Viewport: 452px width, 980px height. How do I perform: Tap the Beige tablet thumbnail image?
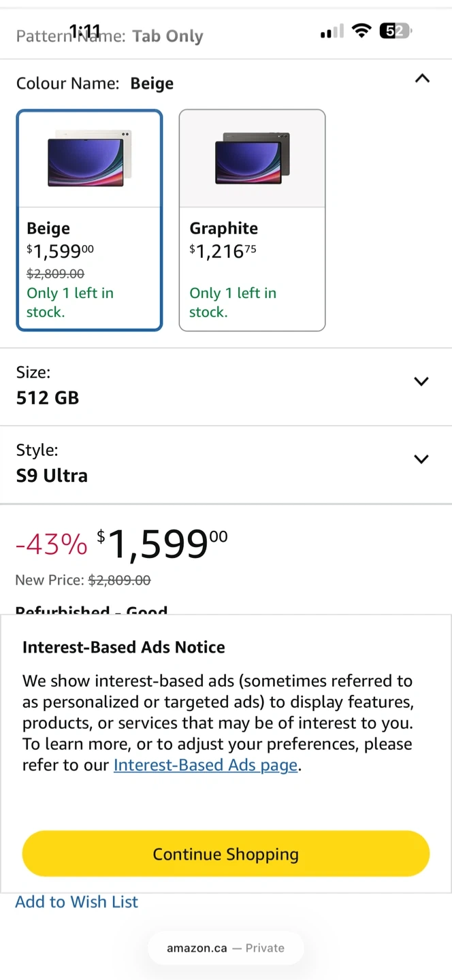coord(89,159)
